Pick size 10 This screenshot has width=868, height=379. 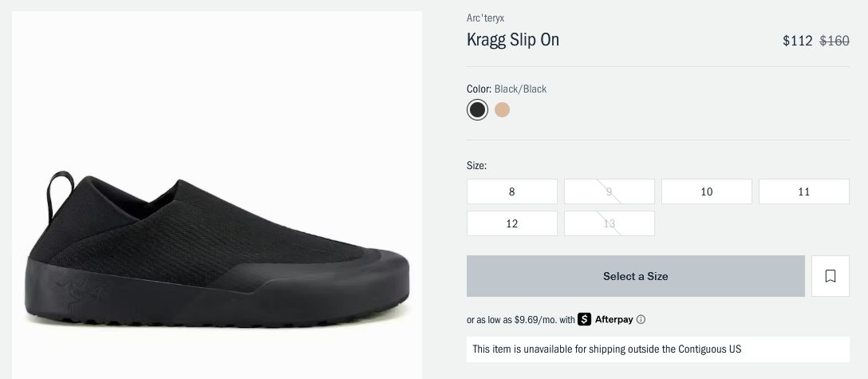point(706,191)
